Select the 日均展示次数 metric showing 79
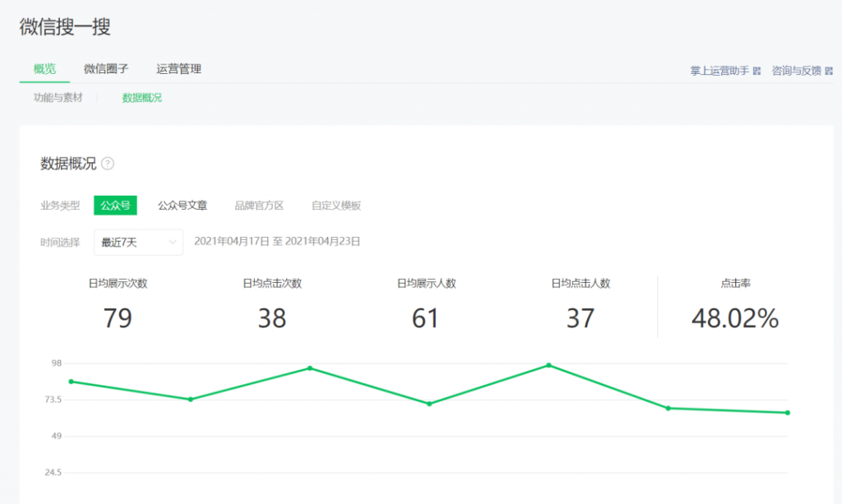Image resolution: width=842 pixels, height=504 pixels. tap(118, 305)
